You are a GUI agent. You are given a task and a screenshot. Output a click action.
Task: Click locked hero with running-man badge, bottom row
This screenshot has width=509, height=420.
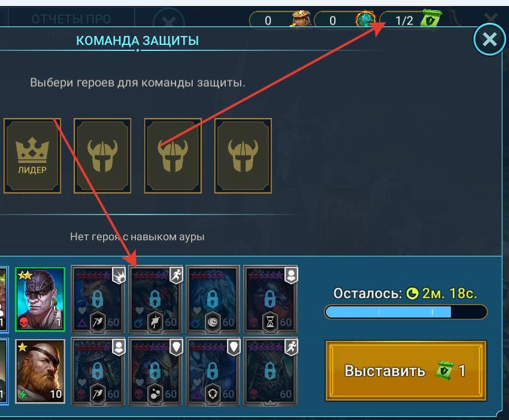[271, 371]
